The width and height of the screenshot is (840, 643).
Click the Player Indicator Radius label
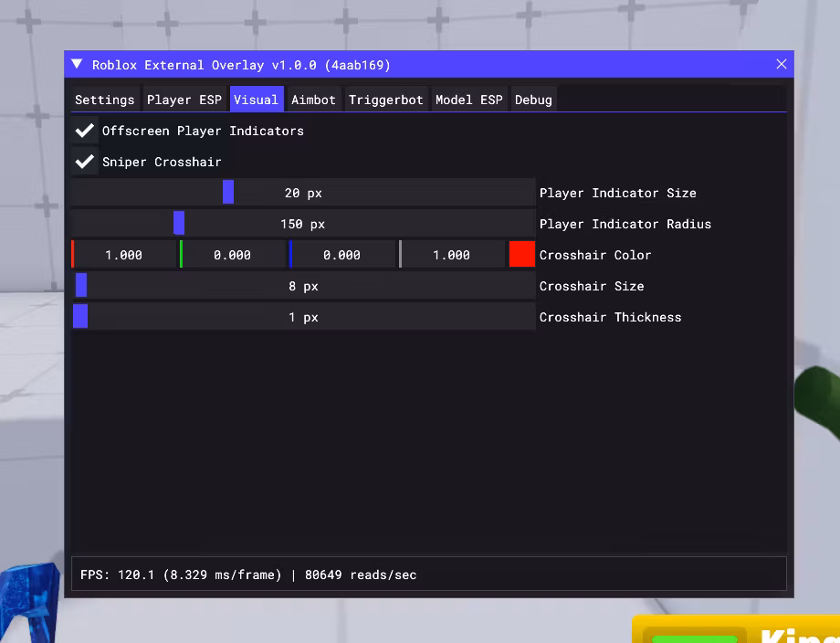tap(625, 224)
